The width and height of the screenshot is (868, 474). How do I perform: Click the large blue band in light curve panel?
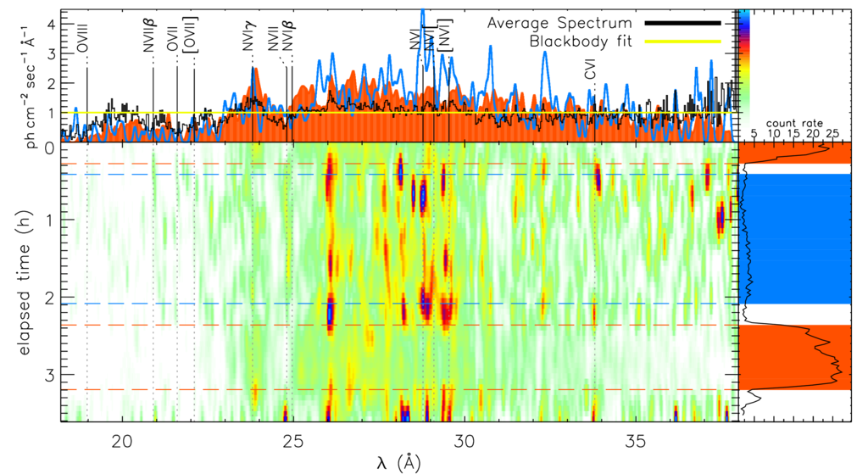pos(795,238)
